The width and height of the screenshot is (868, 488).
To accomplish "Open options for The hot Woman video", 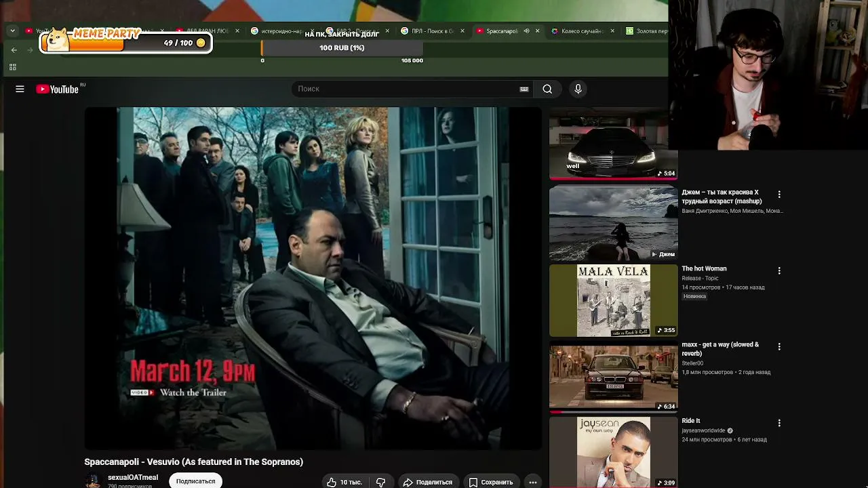I will [779, 271].
